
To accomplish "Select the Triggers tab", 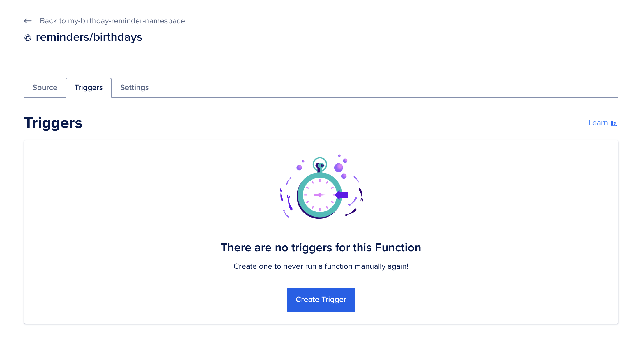I will click(x=89, y=87).
